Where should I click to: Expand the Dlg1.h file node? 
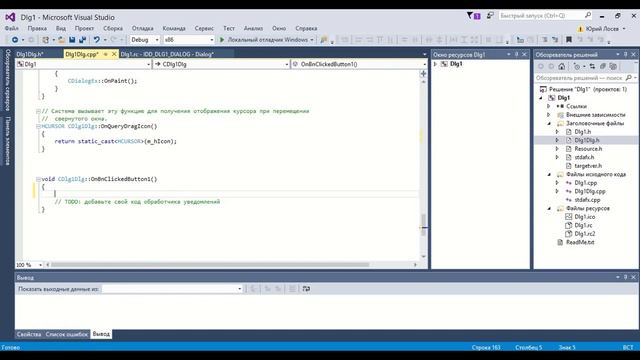pyautogui.click(x=557, y=132)
